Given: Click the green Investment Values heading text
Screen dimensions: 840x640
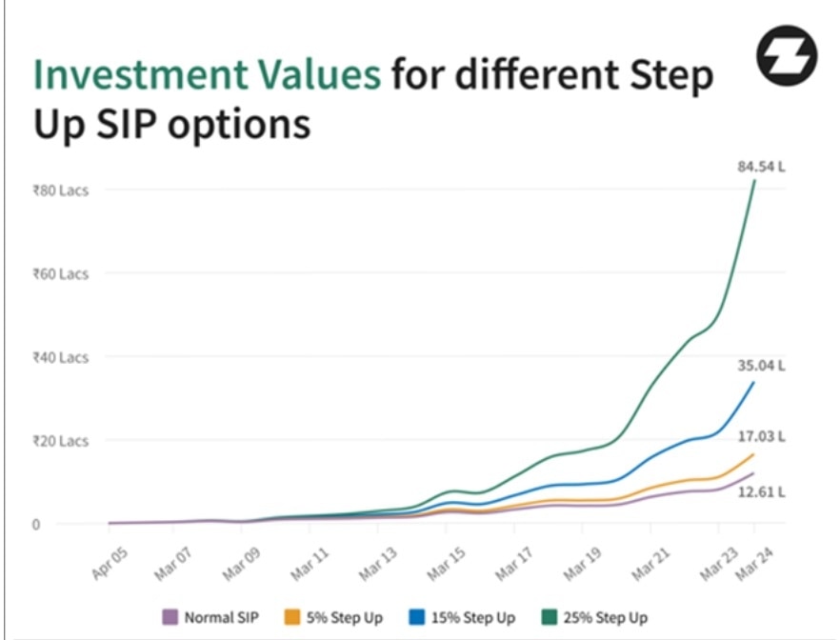Looking at the screenshot, I should pos(206,74).
